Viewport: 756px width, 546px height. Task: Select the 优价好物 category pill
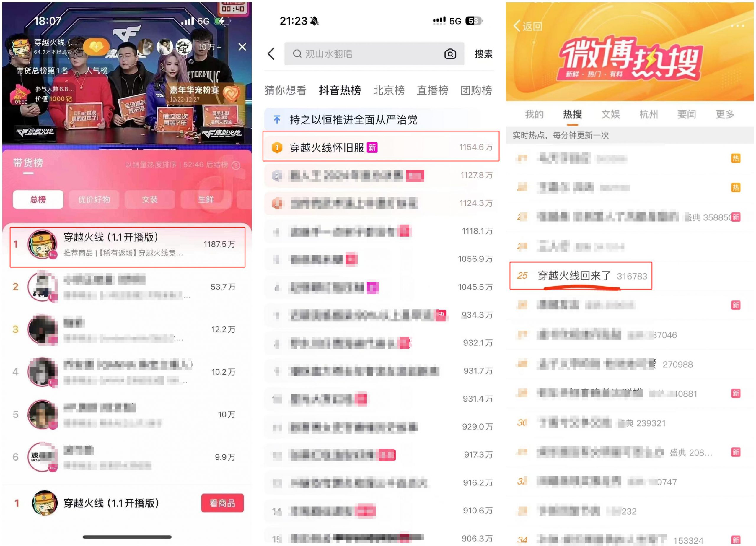point(94,199)
